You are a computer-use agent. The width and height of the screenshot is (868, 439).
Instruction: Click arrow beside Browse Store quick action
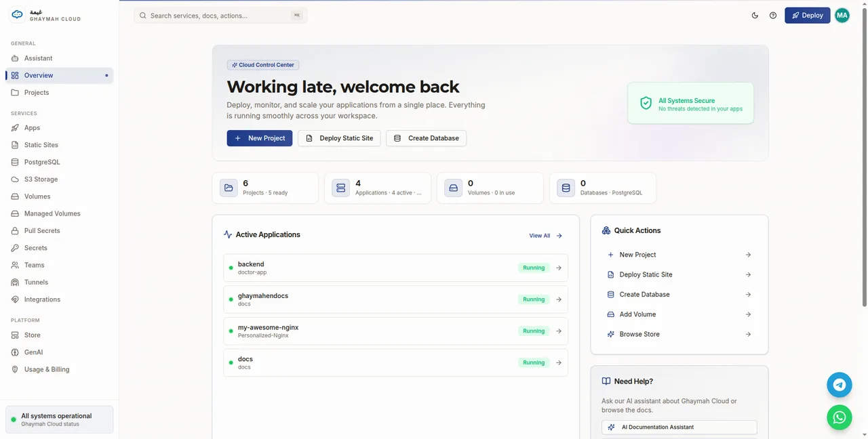pyautogui.click(x=748, y=334)
